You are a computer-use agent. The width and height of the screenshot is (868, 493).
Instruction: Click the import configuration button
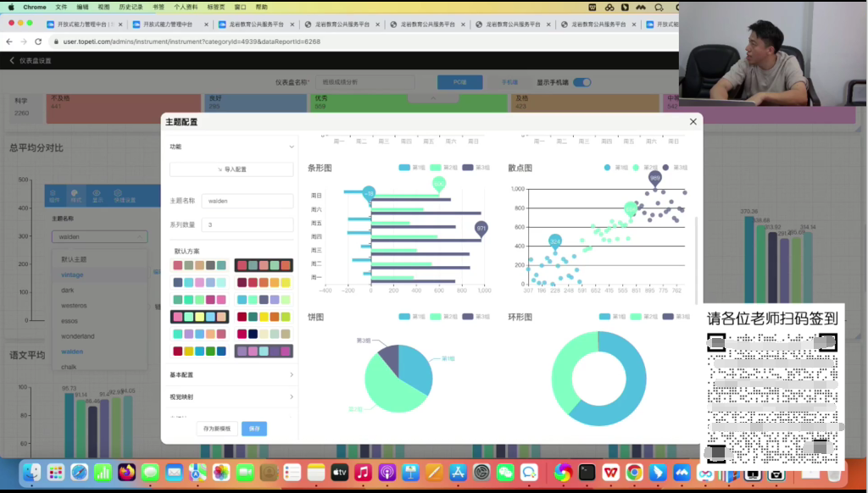[231, 169]
